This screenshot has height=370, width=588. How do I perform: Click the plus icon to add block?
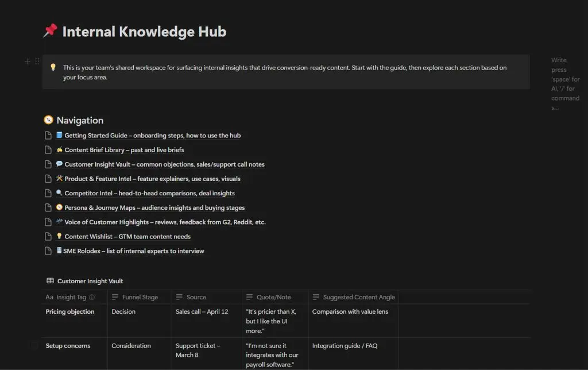(x=28, y=61)
